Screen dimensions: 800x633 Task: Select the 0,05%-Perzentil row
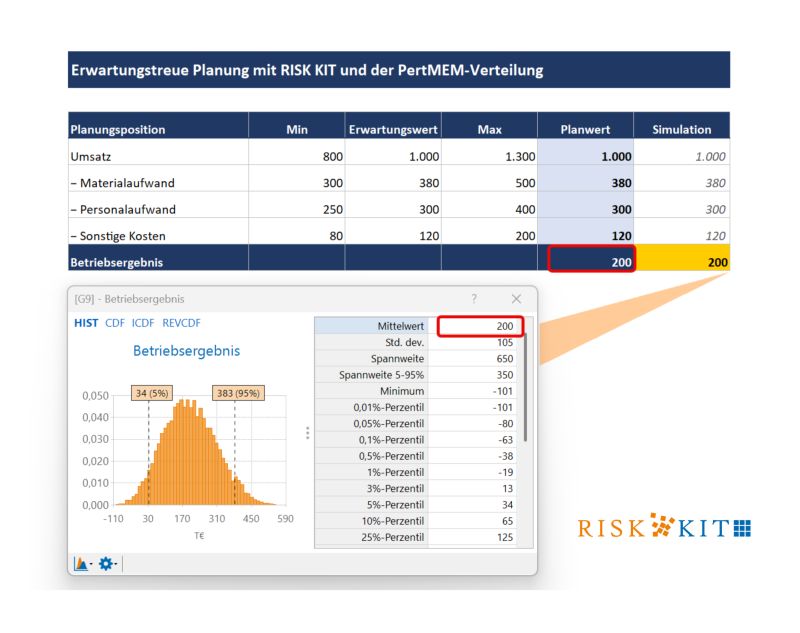pos(418,424)
